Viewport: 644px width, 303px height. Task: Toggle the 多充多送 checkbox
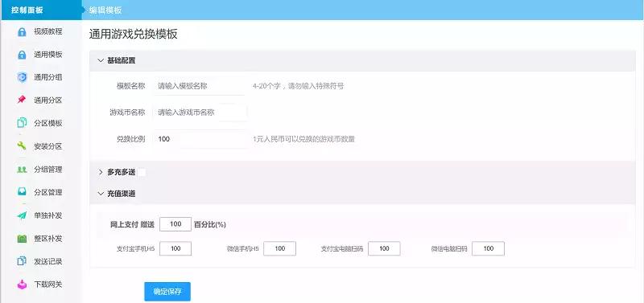pyautogui.click(x=142, y=172)
